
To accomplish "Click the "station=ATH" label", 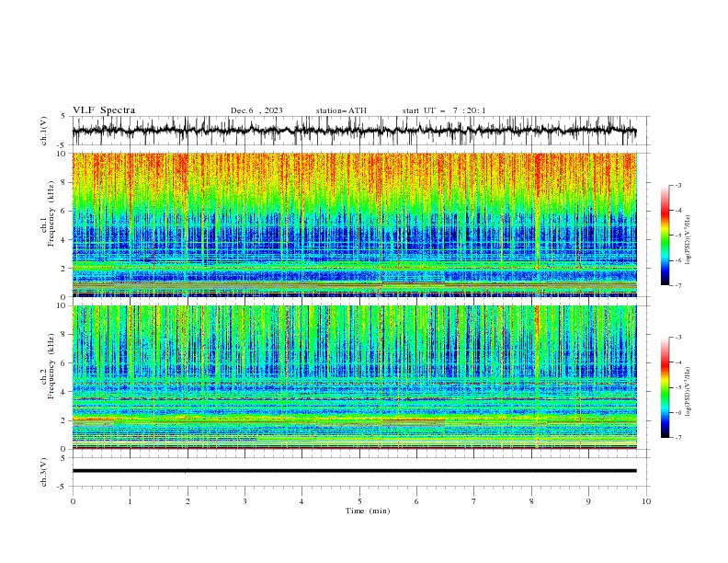I will [341, 110].
